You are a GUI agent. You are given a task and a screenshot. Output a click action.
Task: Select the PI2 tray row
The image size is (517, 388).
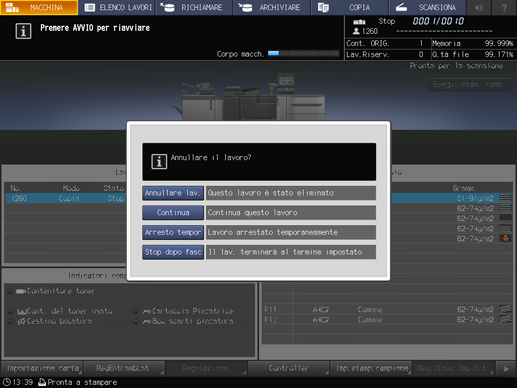[x=387, y=320]
